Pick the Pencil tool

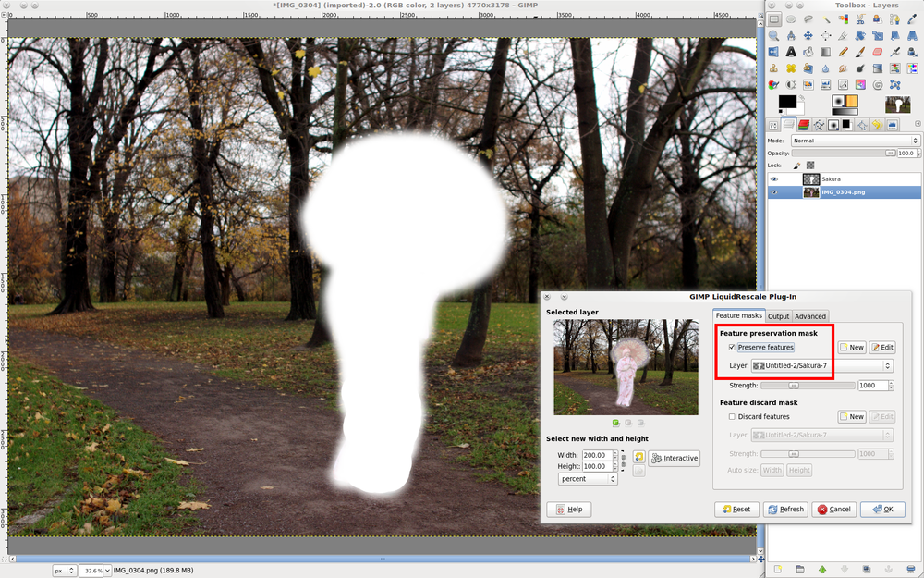pos(844,52)
